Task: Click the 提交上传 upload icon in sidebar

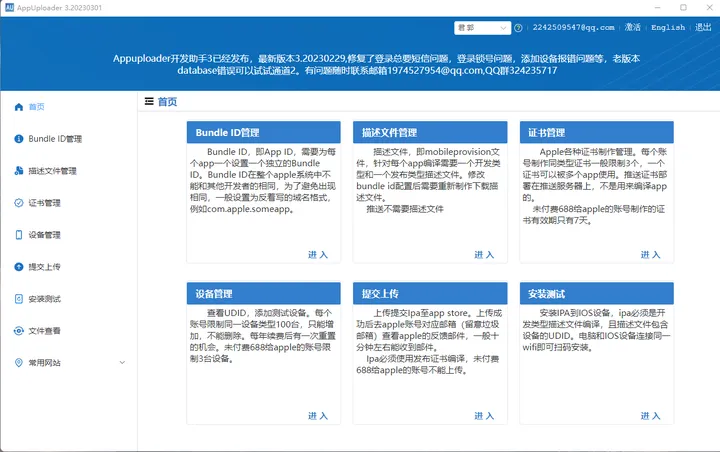Action: pyautogui.click(x=19, y=266)
